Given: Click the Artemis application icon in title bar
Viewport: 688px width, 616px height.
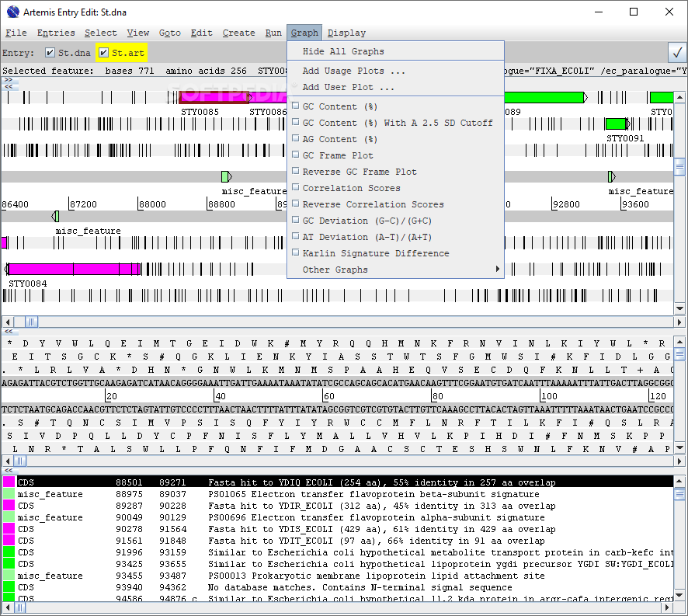Looking at the screenshot, I should 12,12.
